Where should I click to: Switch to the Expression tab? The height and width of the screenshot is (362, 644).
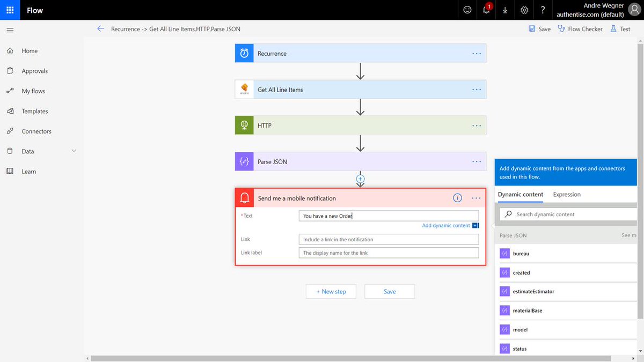(x=567, y=194)
